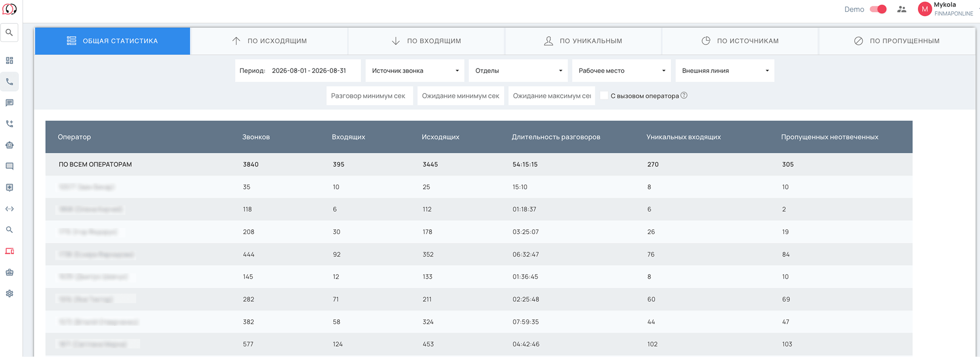Select the phone calls sidebar icon

(9, 82)
